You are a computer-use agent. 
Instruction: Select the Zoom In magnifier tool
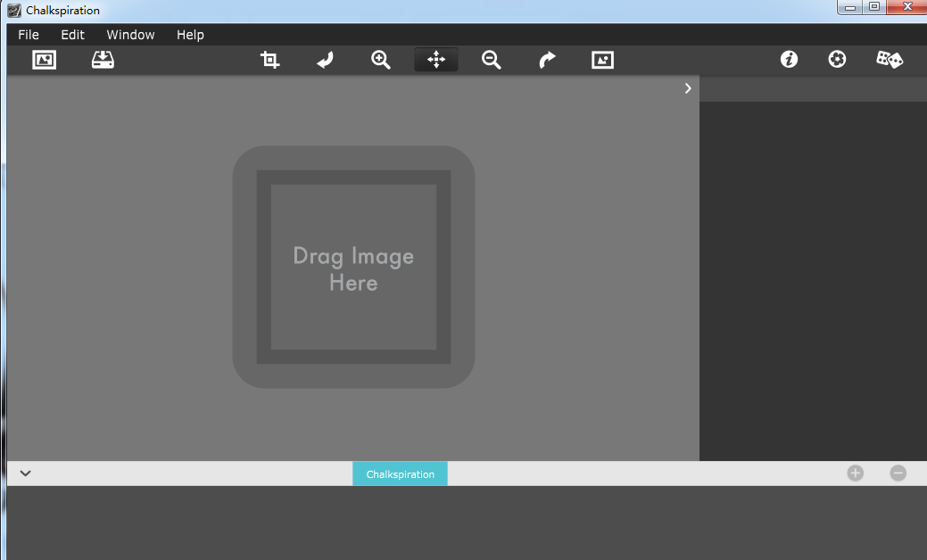(381, 60)
